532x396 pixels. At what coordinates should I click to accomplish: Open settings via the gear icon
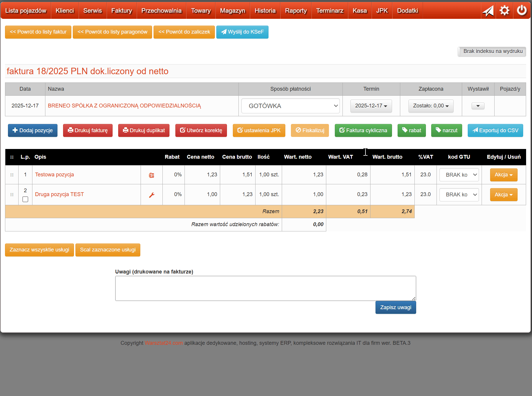[504, 11]
